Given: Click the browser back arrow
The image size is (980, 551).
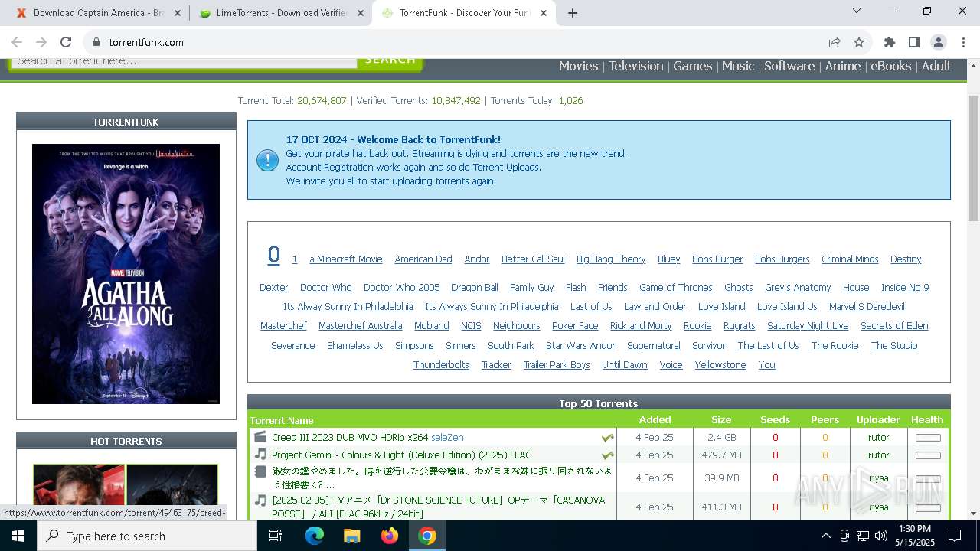Looking at the screenshot, I should coord(17,42).
